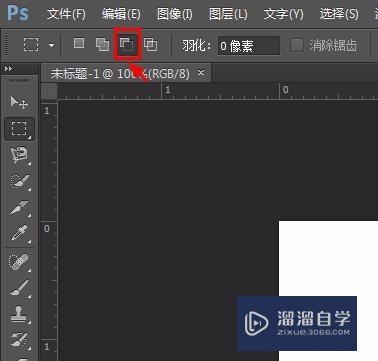Select the Slice tool
This screenshot has height=361, width=378.
pyautogui.click(x=20, y=208)
